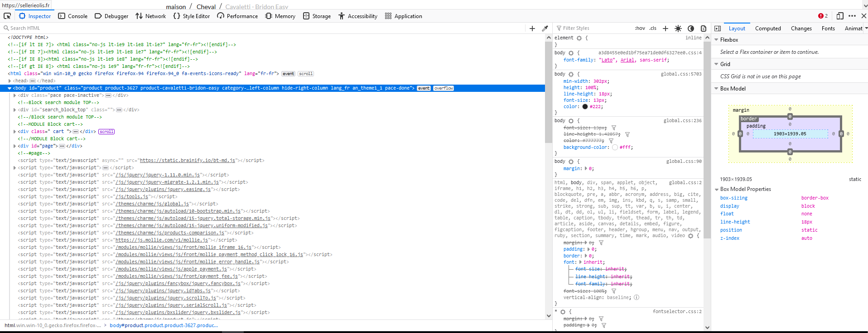This screenshot has height=333, width=868.
Task: Open fontselector.css:2 source link
Action: click(677, 312)
